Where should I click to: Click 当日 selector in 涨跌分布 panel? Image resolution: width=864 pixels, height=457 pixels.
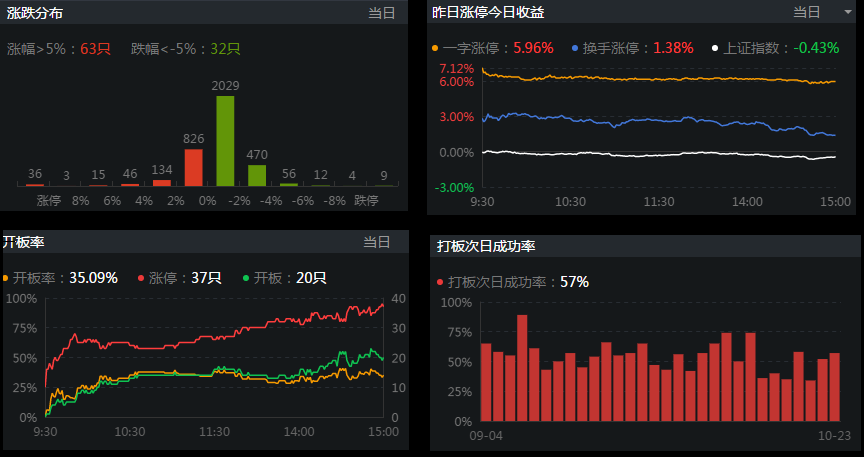pyautogui.click(x=381, y=13)
